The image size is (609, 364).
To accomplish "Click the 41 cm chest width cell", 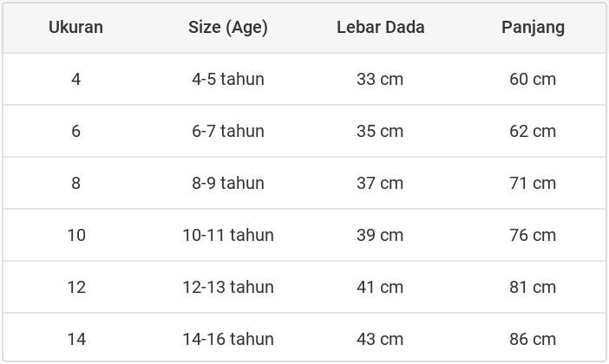I will point(380,287).
